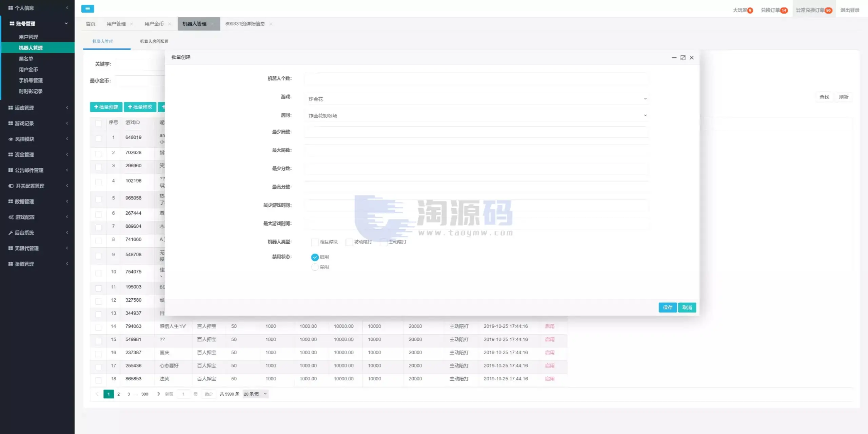This screenshot has width=868, height=434.
Task: Switch to the 机器人房间配置 tab
Action: coord(154,41)
